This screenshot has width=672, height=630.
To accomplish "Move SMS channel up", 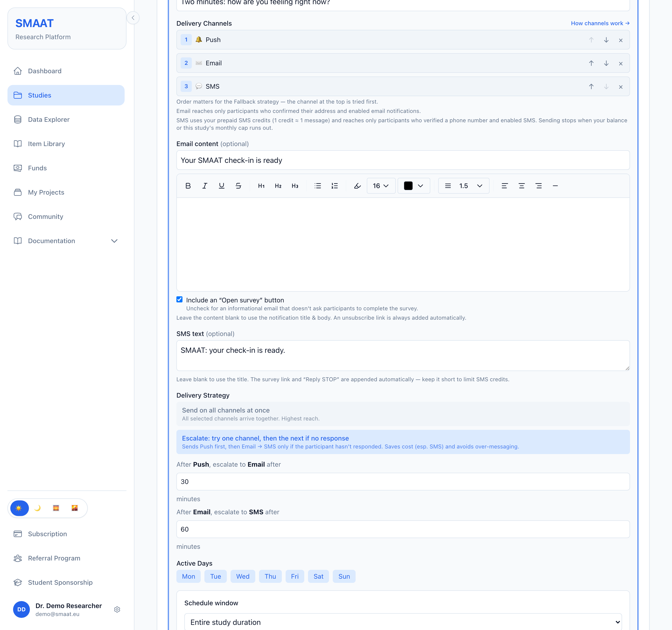I will pyautogui.click(x=591, y=87).
